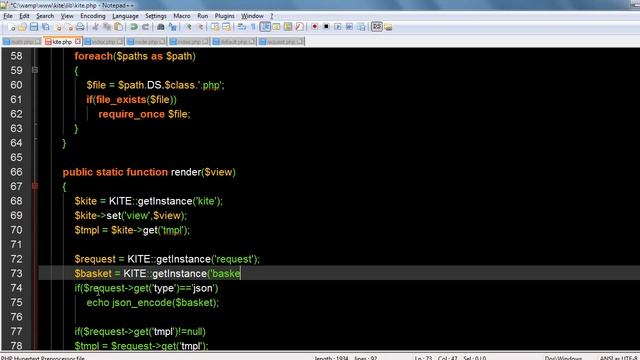Click '$basket' at start of line 73
This screenshot has height=360, width=640.
(x=93, y=273)
